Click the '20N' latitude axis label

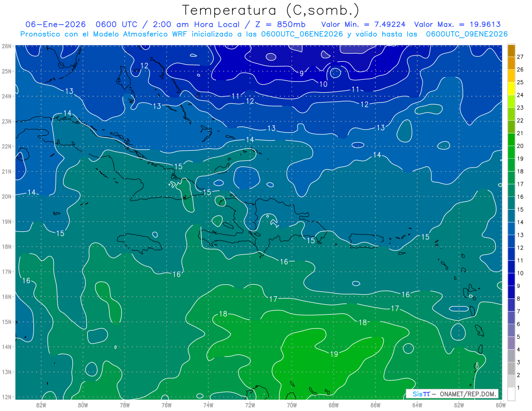click(x=7, y=196)
